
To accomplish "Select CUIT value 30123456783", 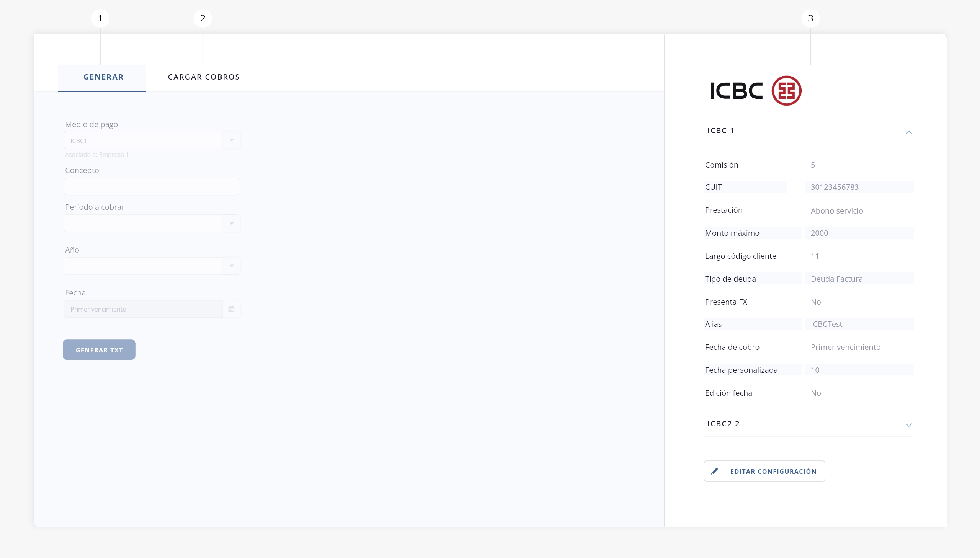I will click(x=835, y=188).
